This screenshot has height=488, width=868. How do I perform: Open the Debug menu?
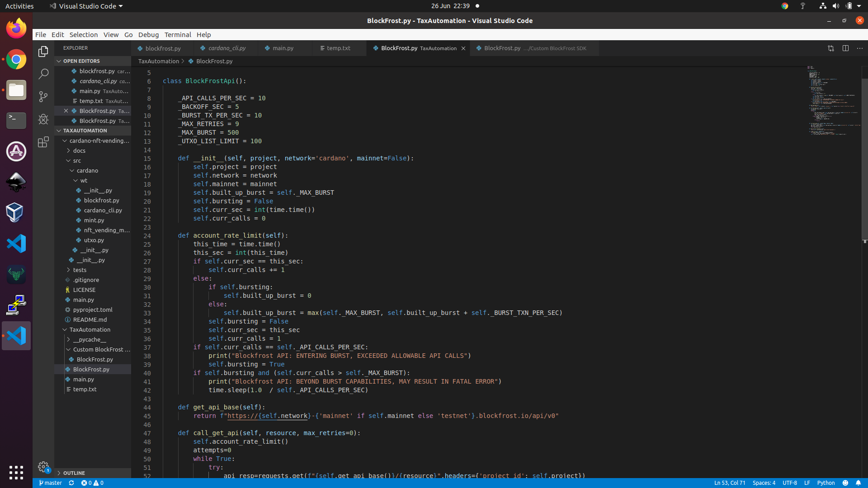pyautogui.click(x=148, y=35)
